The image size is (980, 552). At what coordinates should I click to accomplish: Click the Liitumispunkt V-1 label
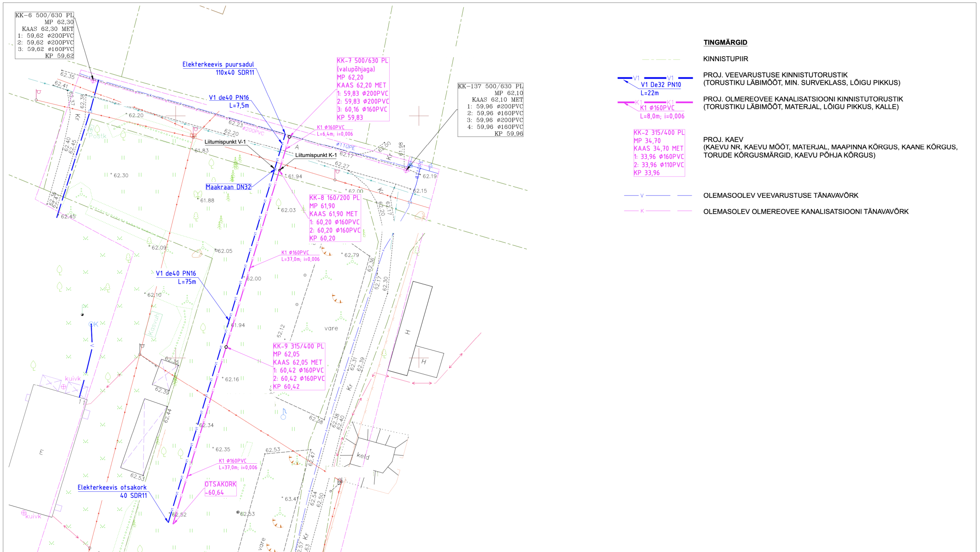click(225, 142)
